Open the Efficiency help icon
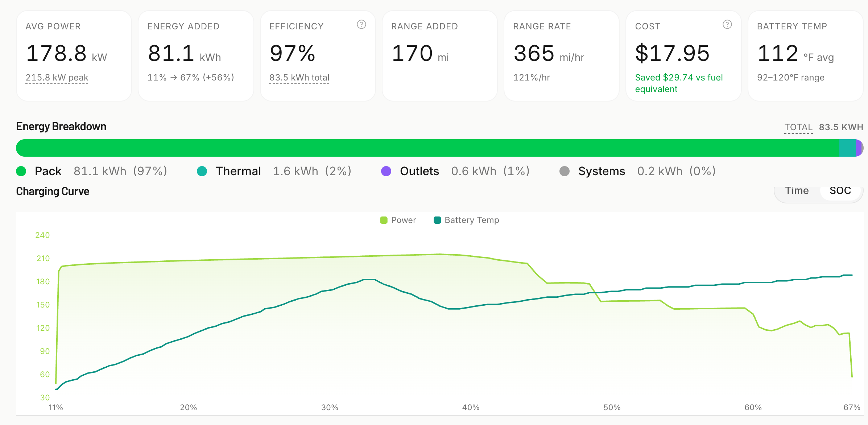The height and width of the screenshot is (425, 868). [361, 24]
